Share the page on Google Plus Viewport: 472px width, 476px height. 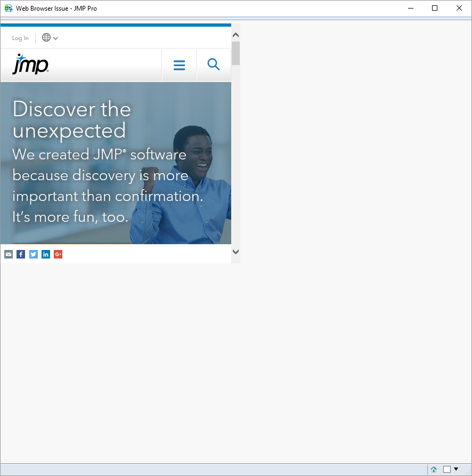(x=58, y=254)
